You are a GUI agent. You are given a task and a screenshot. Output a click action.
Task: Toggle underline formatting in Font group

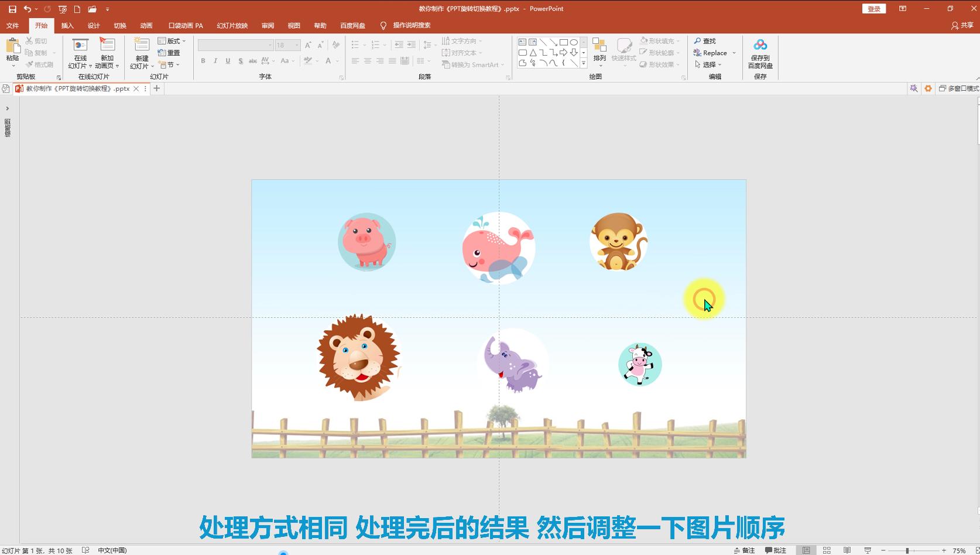(x=228, y=60)
